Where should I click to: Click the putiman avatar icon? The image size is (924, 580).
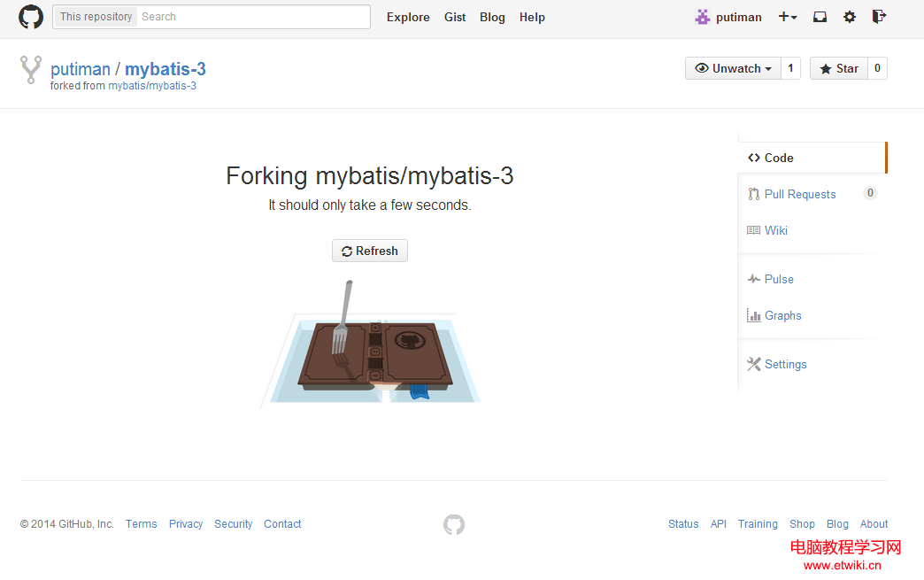pyautogui.click(x=702, y=17)
